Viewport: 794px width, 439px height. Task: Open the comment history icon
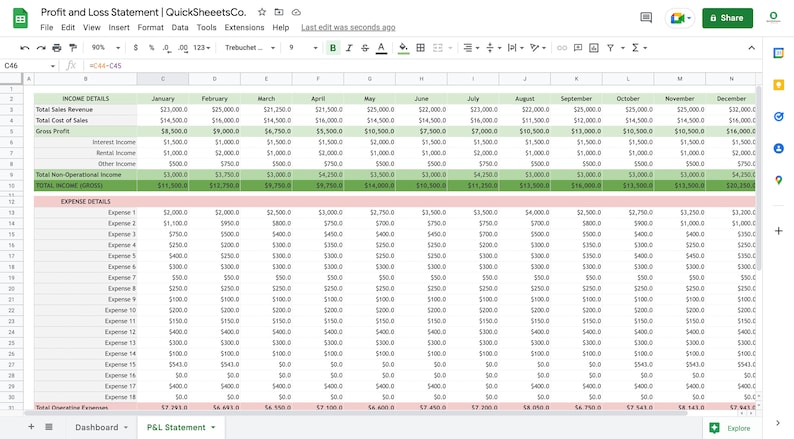pyautogui.click(x=646, y=18)
